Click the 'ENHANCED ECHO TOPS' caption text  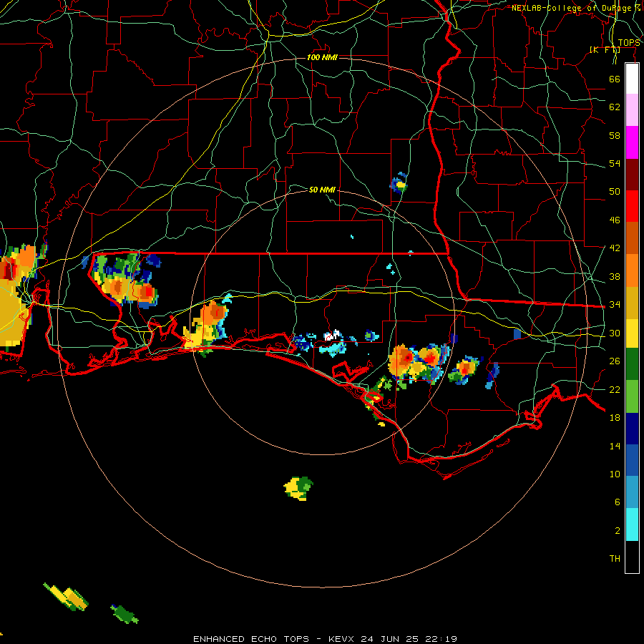click(x=251, y=639)
